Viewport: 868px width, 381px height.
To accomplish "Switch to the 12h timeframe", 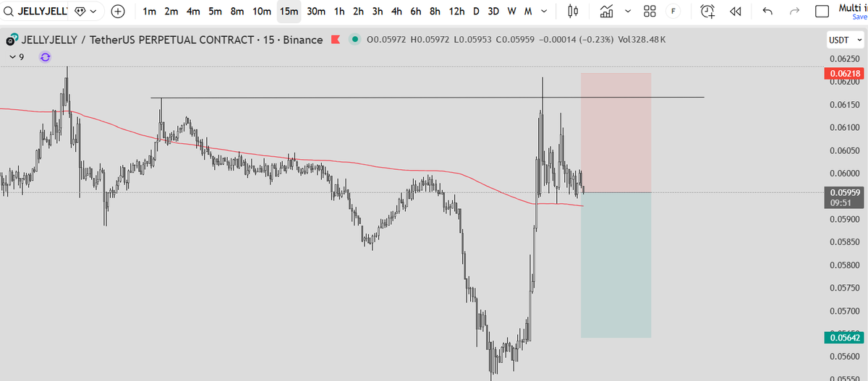I will click(456, 12).
